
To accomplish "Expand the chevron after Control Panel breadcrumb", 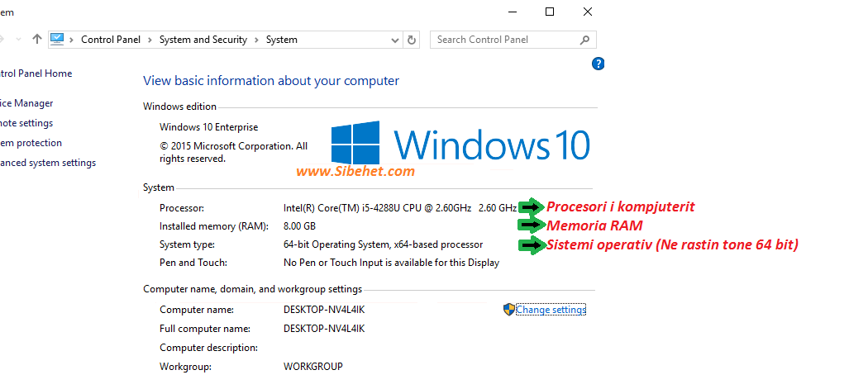I will pyautogui.click(x=150, y=40).
